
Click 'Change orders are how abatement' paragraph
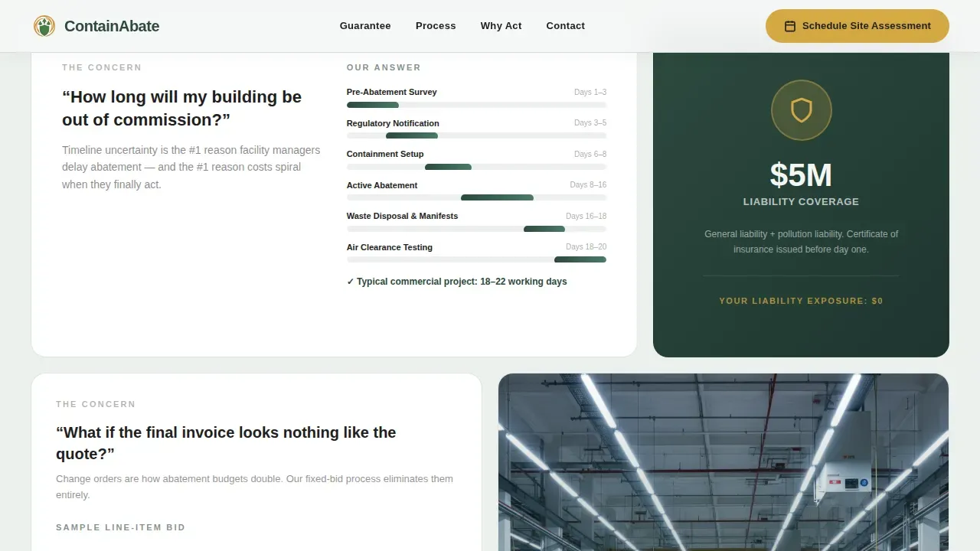click(x=254, y=487)
